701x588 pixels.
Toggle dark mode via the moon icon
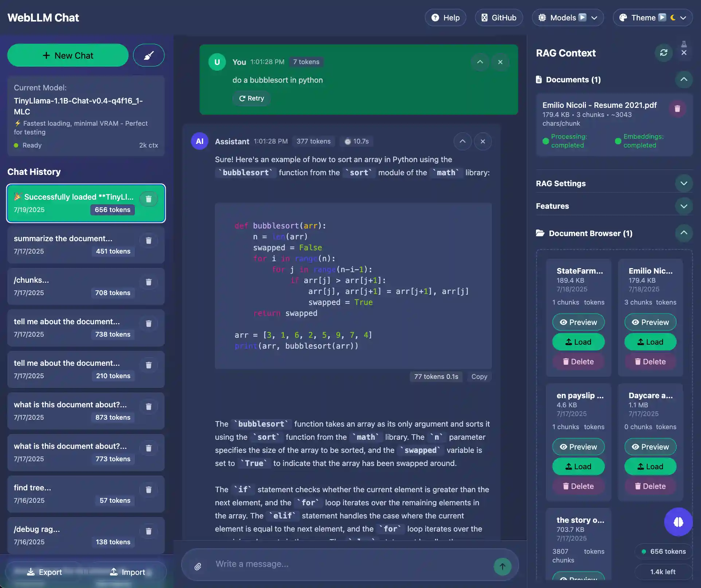[x=672, y=17]
